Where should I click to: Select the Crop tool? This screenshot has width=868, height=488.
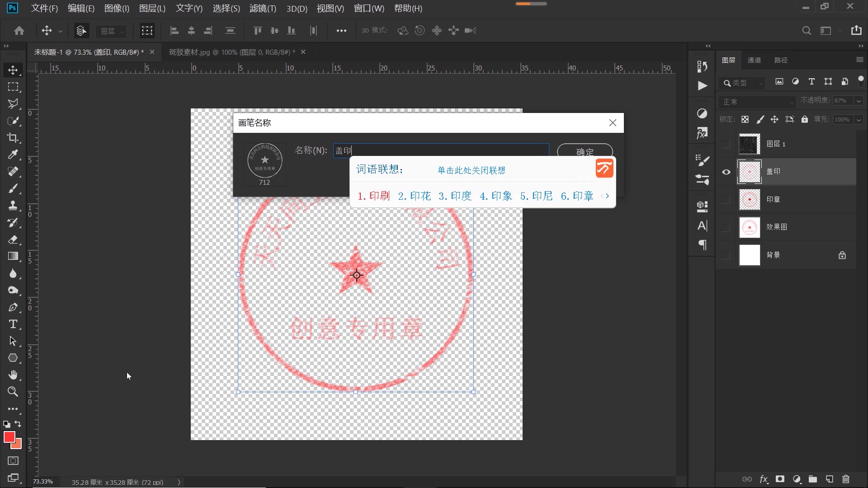pos(13,138)
